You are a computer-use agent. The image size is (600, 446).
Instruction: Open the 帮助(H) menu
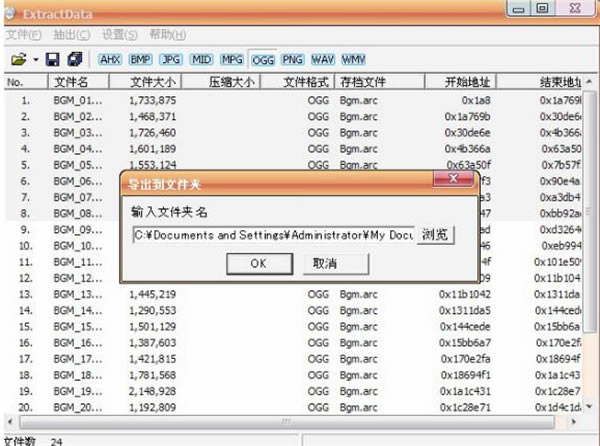[x=168, y=35]
